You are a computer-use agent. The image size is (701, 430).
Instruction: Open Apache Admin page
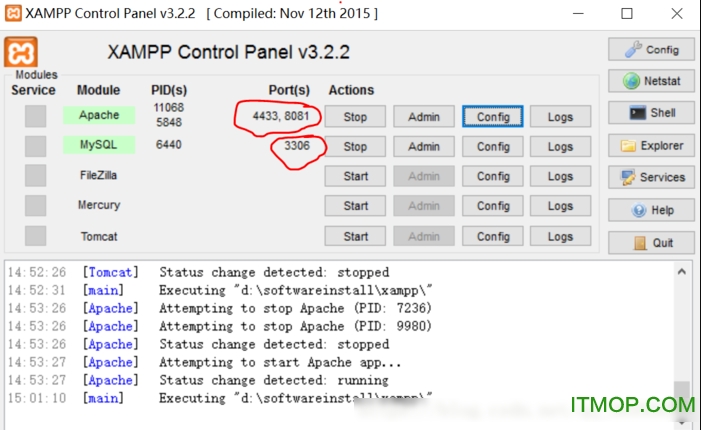(x=424, y=117)
